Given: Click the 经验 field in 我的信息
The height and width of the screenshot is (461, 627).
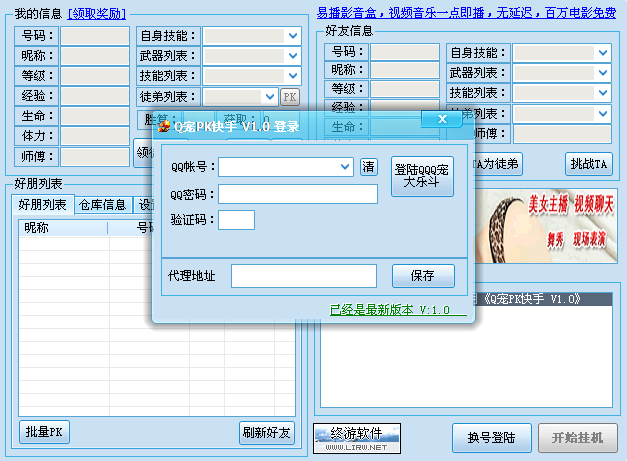Looking at the screenshot, I should pos(95,96).
